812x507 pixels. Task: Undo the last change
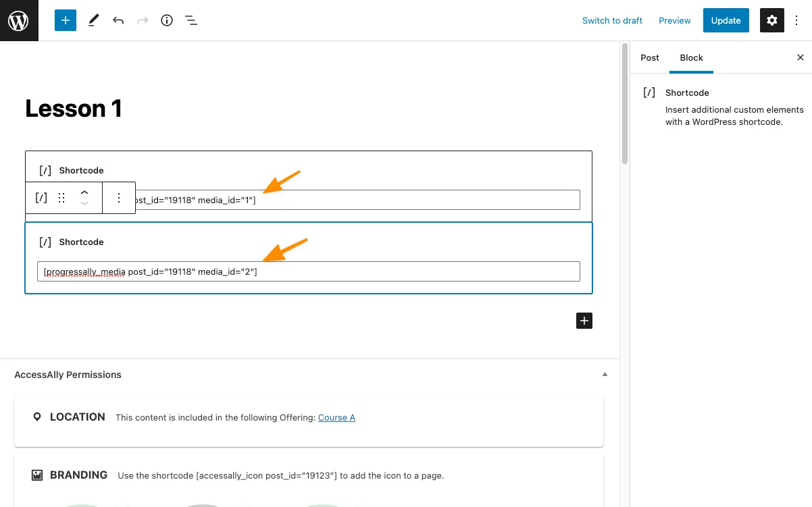coord(118,20)
